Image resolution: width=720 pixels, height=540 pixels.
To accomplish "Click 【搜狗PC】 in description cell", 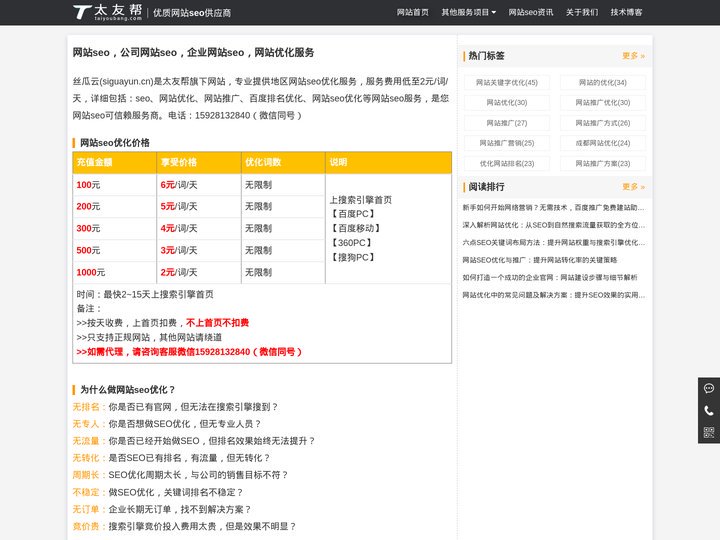I will pyautogui.click(x=353, y=258).
